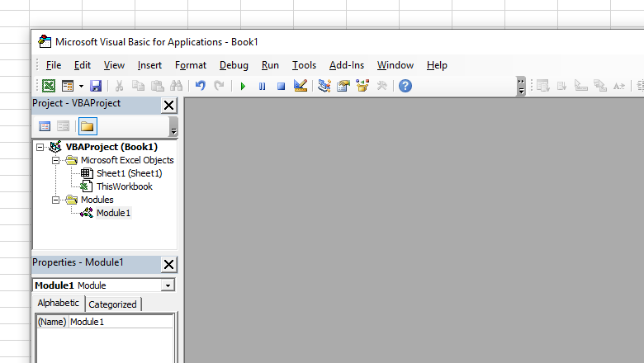Select Module1 in project tree
Viewport: 644px width, 363px height.
(x=113, y=213)
